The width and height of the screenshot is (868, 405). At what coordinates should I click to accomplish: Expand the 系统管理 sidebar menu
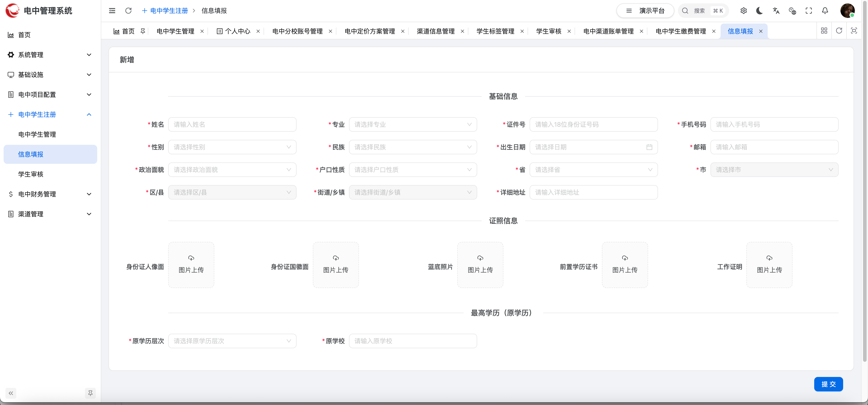click(x=50, y=55)
